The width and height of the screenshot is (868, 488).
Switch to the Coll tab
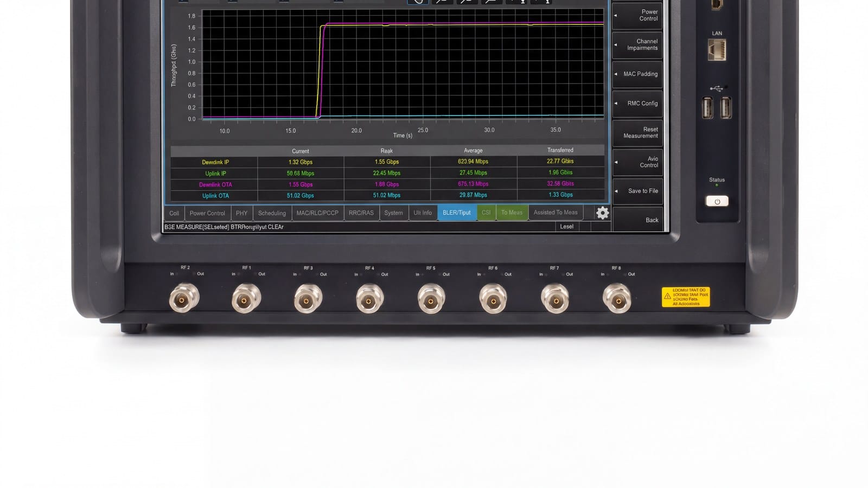(174, 213)
